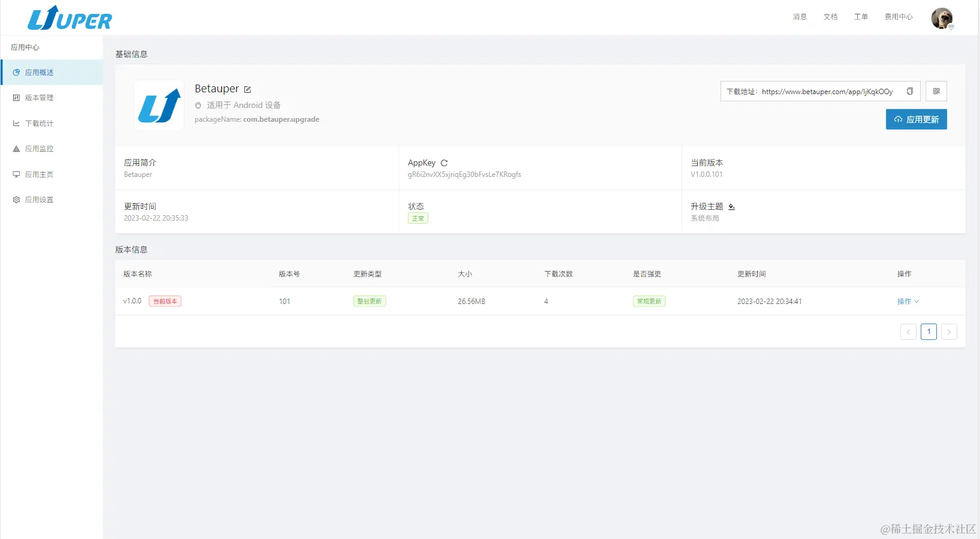
Task: Click the 26.56MB size cell
Action: click(471, 302)
